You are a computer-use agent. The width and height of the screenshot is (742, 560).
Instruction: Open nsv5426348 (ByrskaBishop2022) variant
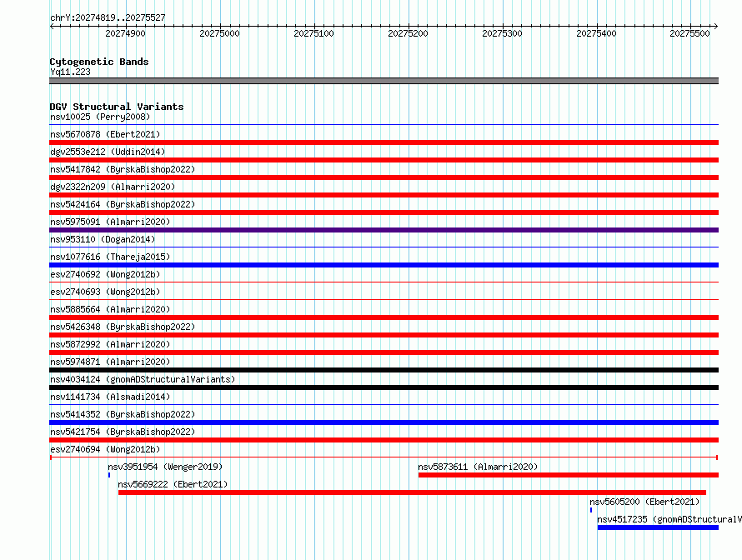click(123, 327)
